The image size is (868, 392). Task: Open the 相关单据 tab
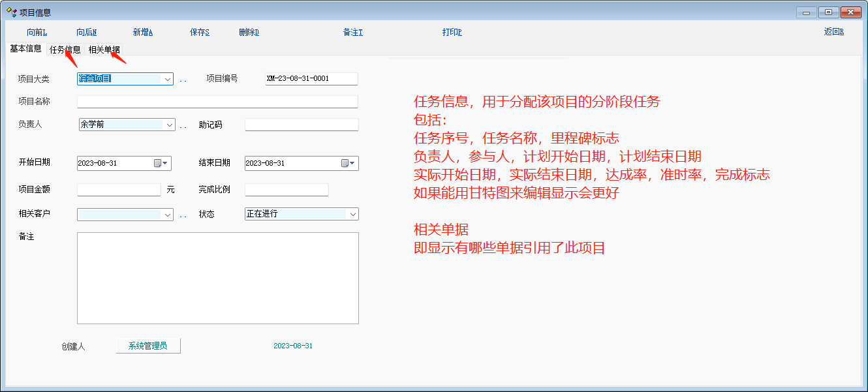(104, 50)
